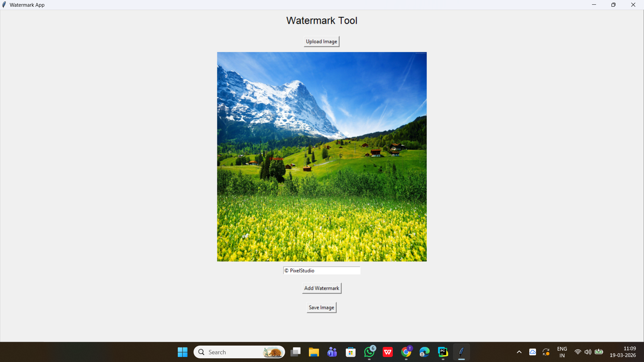Click the Add Watermark button

pyautogui.click(x=321, y=288)
